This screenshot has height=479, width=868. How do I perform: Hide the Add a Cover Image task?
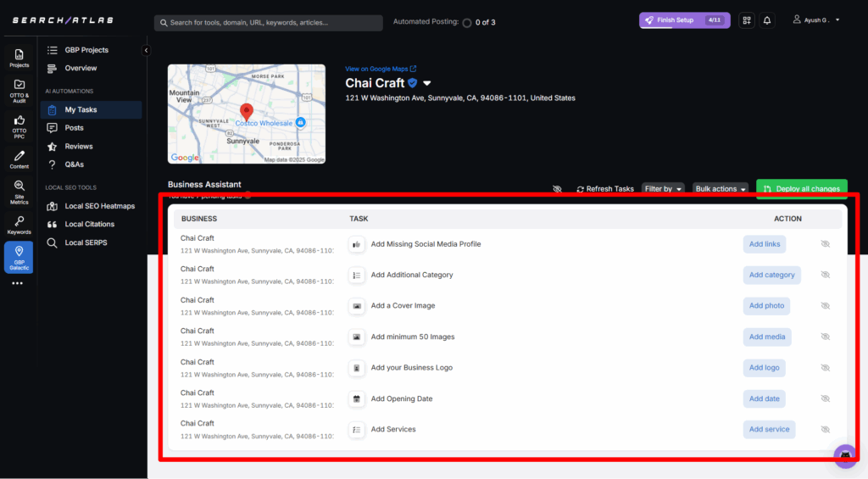(x=825, y=306)
